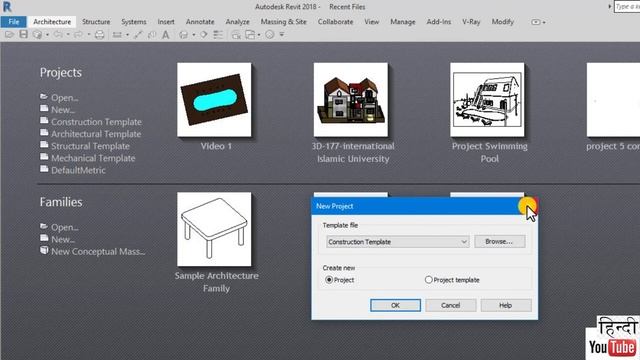Click New Conceptual Mass... link
The height and width of the screenshot is (360, 640).
pyautogui.click(x=98, y=251)
